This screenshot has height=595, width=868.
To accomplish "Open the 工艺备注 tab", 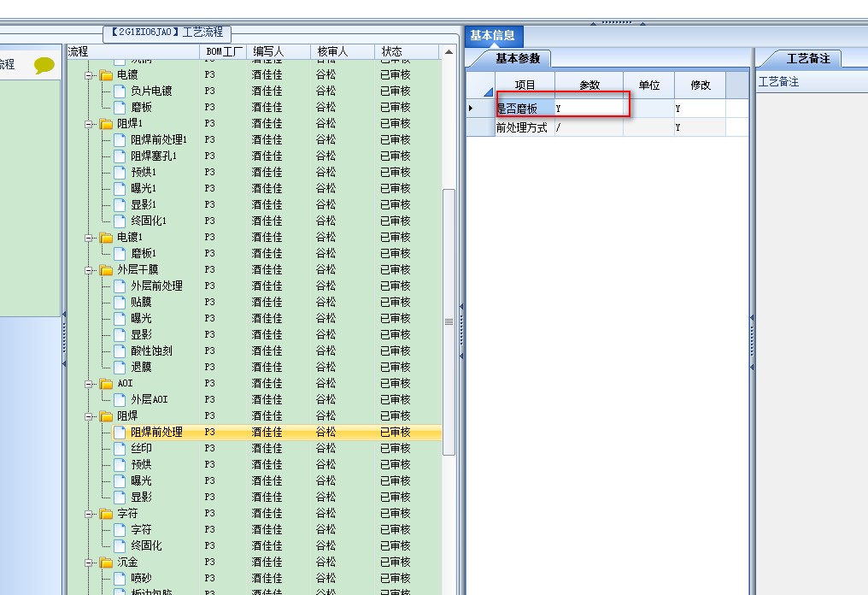I will click(808, 59).
